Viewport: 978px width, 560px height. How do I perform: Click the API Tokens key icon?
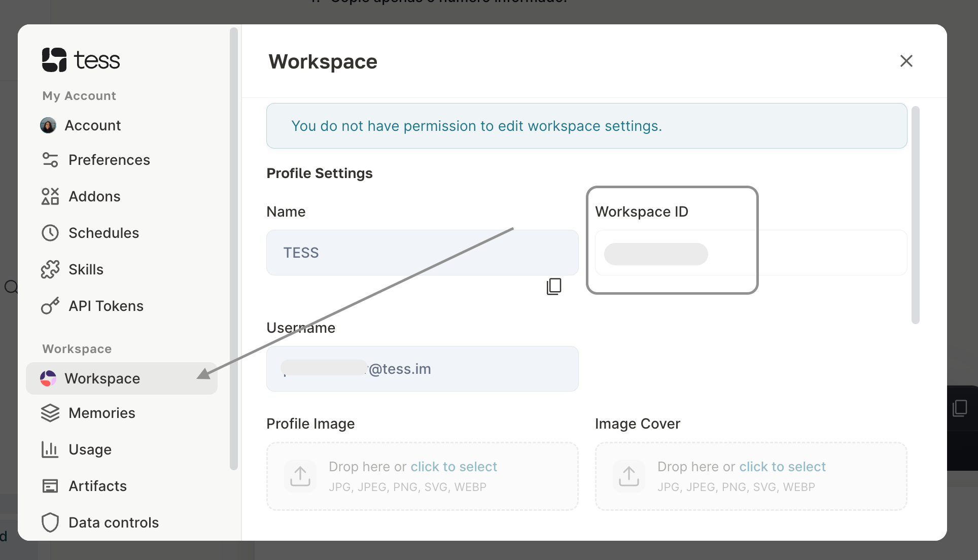pos(50,306)
